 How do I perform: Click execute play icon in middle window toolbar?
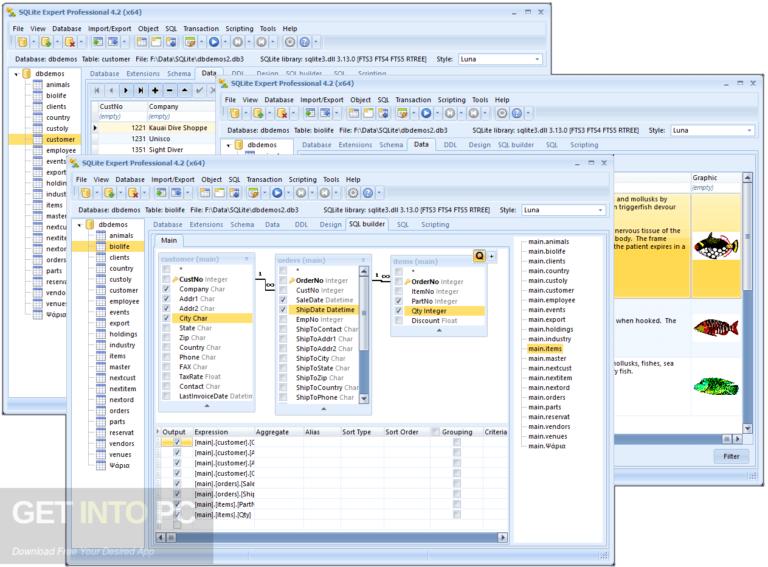point(426,113)
